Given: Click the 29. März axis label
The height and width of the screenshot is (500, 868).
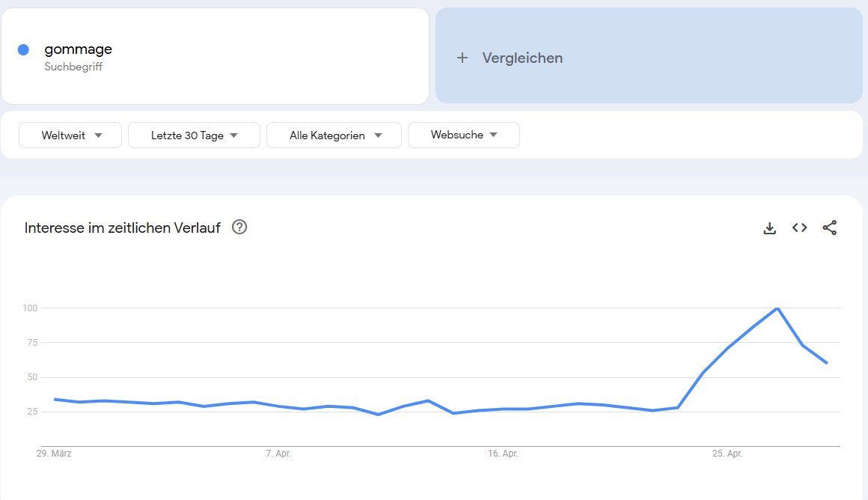Looking at the screenshot, I should click(x=54, y=454).
